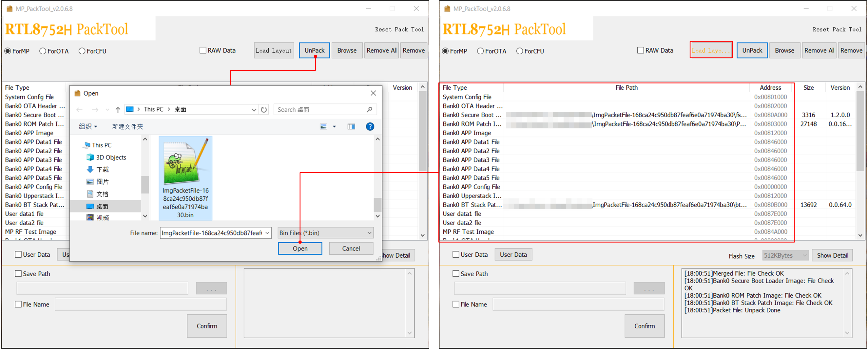Select the 3D Objects folder in sidebar
The height and width of the screenshot is (349, 868).
110,157
